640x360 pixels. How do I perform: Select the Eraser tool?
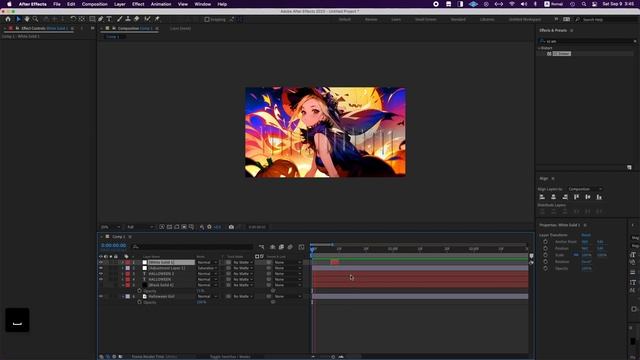tap(136, 19)
